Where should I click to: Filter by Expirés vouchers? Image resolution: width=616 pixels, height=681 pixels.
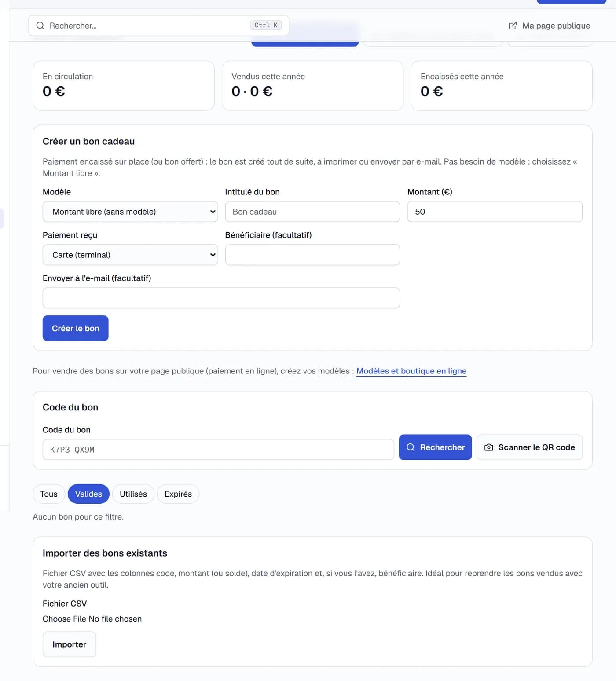point(178,494)
